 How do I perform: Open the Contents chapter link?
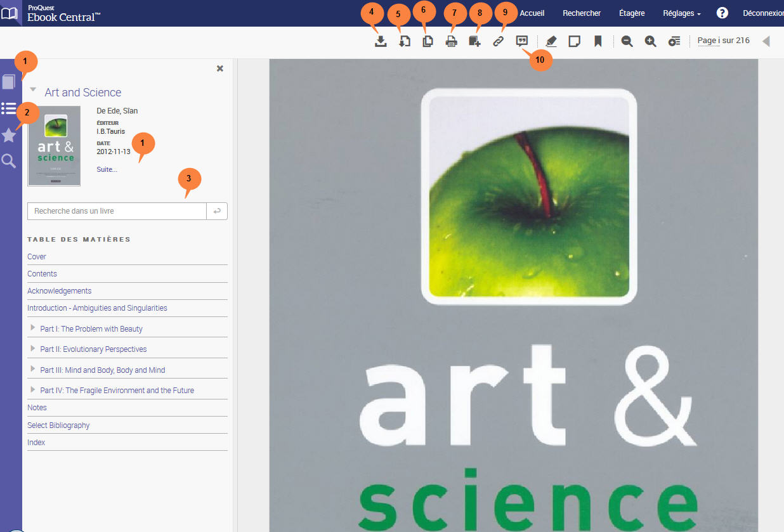42,274
